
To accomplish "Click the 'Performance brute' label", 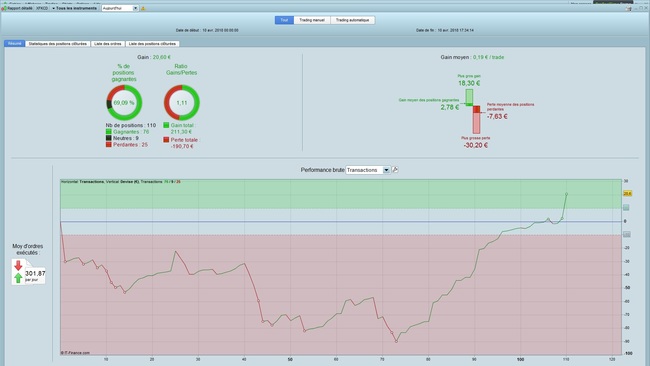I will 322,170.
